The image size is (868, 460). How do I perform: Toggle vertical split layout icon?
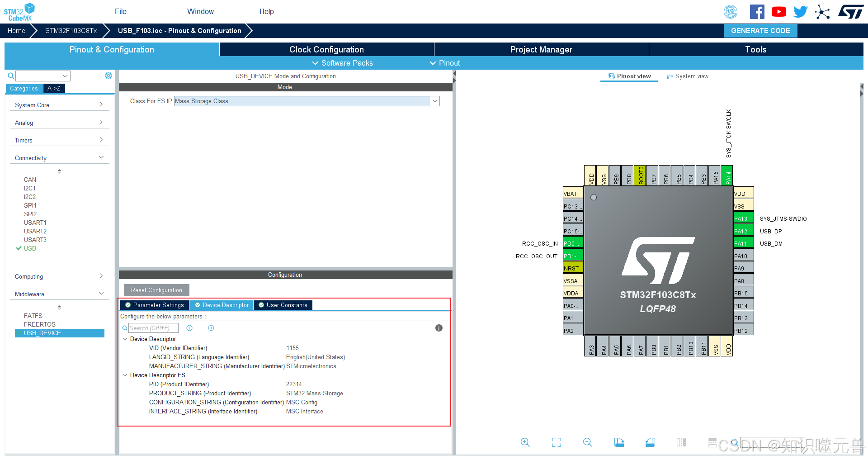[681, 442]
